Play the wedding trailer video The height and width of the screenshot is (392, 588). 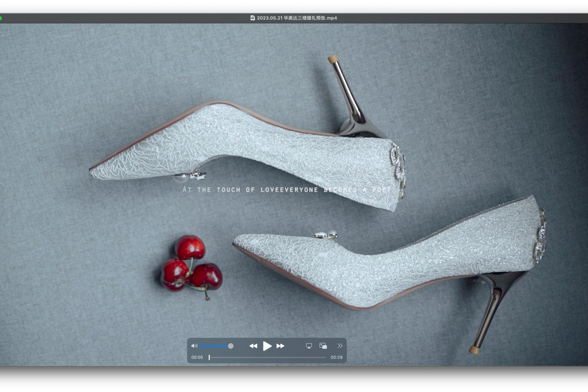267,346
